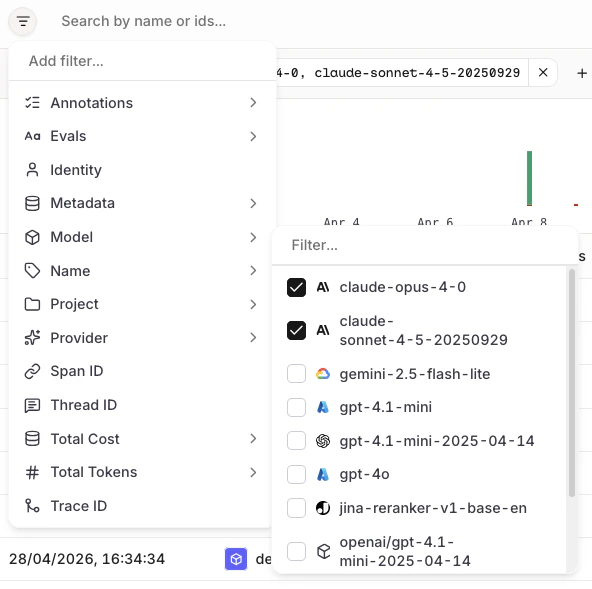Screen dimensions: 592x589
Task: Click the Anthropic logo beside claude-sonnet-4-5-20250929
Action: (x=323, y=330)
